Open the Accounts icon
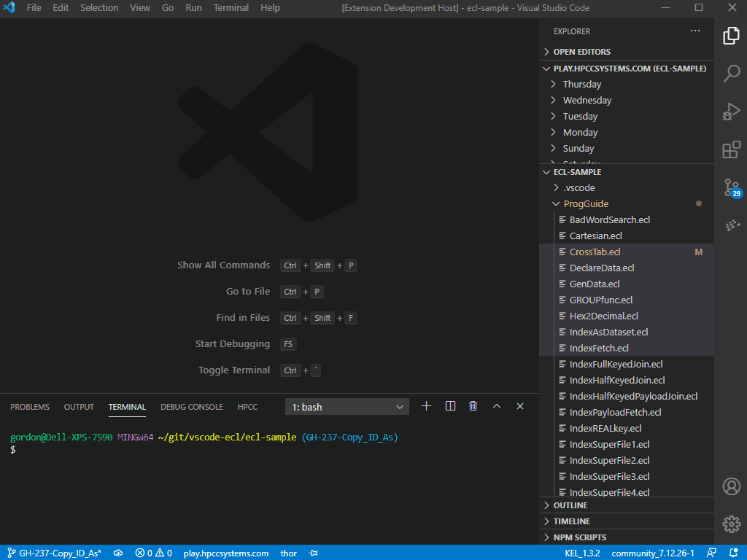Screen dimensions: 747x560 [731, 486]
